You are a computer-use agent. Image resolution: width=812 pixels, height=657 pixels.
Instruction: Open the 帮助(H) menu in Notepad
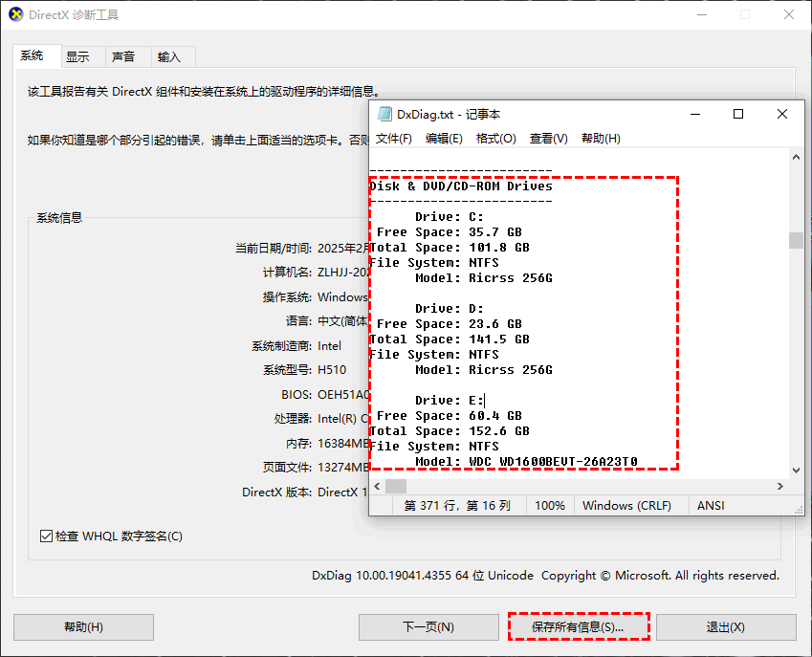pyautogui.click(x=601, y=139)
